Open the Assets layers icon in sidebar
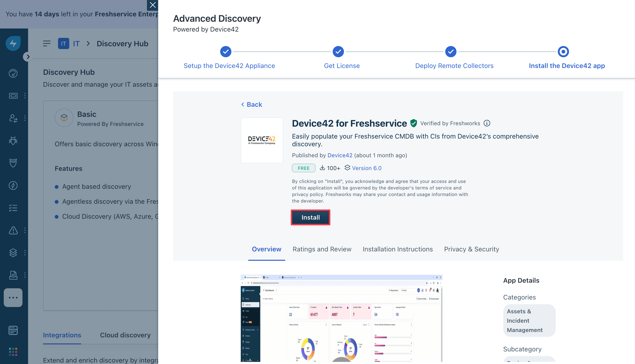Image resolution: width=635 pixels, height=364 pixels. coord(13,253)
